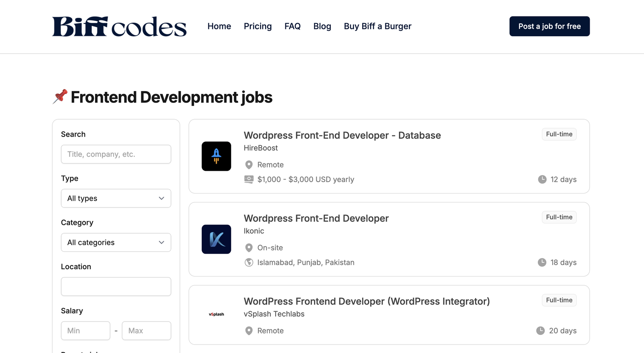Click the HireBoost rocket company logo
Image resolution: width=644 pixels, height=353 pixels.
click(x=216, y=156)
